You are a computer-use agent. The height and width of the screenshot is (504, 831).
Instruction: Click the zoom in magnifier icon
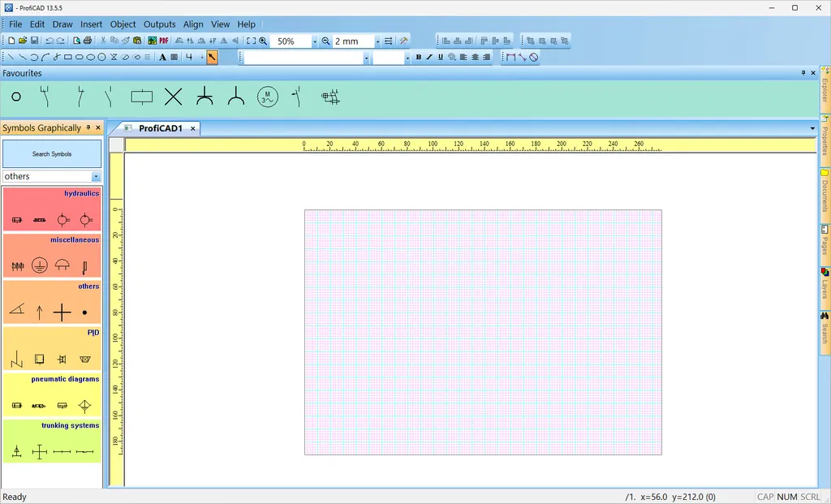[x=263, y=41]
